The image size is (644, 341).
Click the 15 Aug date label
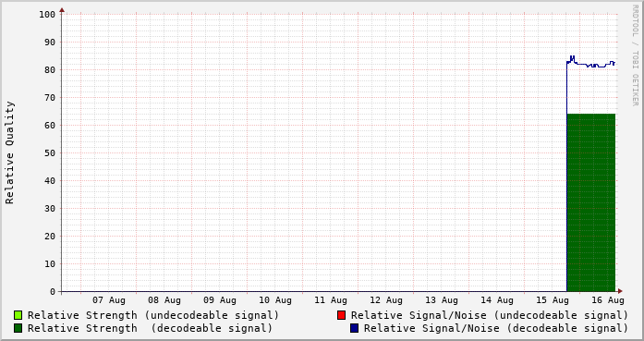552,300
